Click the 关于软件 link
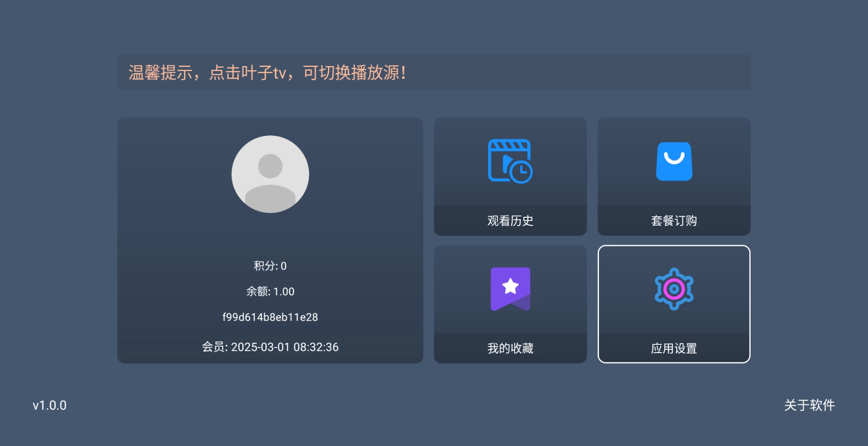This screenshot has height=446, width=868. [x=809, y=405]
